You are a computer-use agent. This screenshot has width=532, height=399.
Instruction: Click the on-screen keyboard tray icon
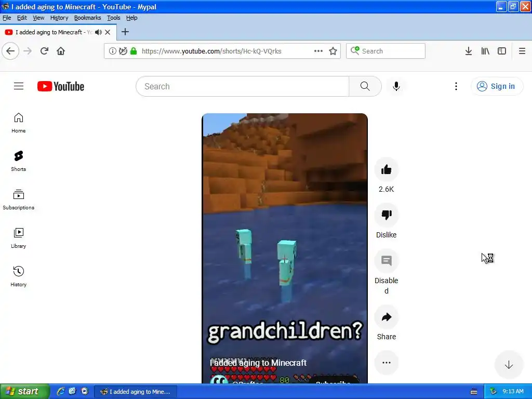pos(474,392)
